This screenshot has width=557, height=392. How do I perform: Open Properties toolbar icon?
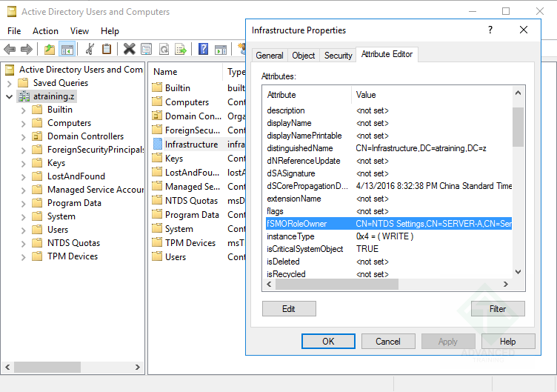pyautogui.click(x=147, y=49)
